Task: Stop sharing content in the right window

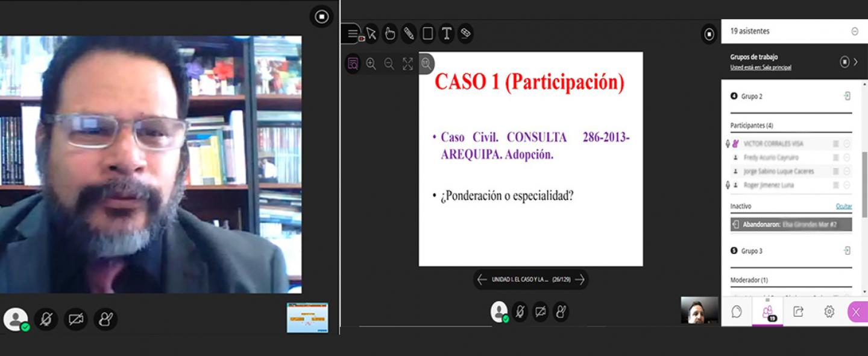Action: click(709, 34)
